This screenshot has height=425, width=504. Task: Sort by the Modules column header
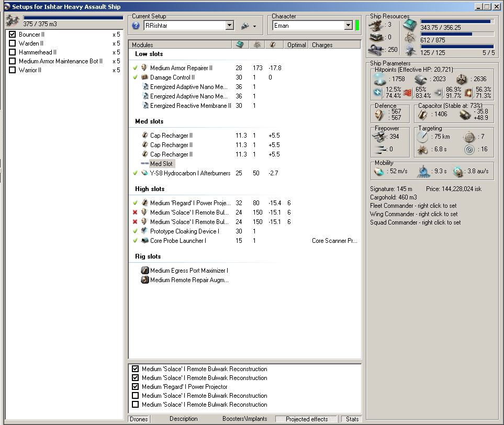tap(180, 44)
